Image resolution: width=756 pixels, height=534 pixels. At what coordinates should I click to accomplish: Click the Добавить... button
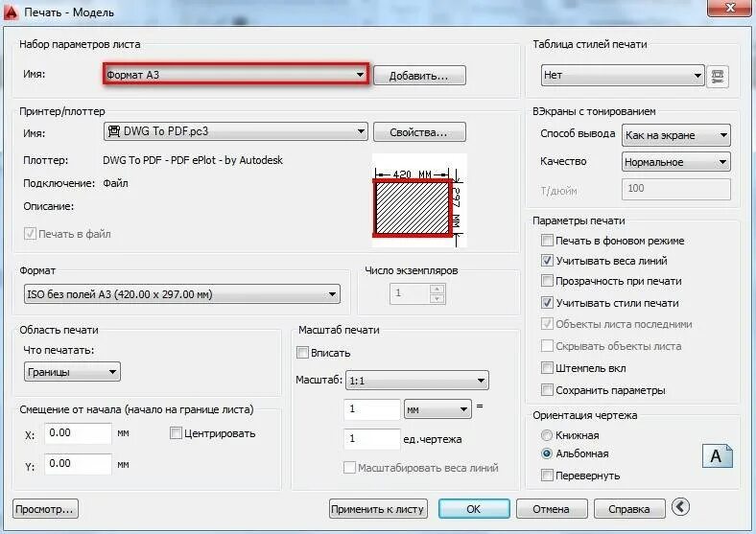coord(419,76)
